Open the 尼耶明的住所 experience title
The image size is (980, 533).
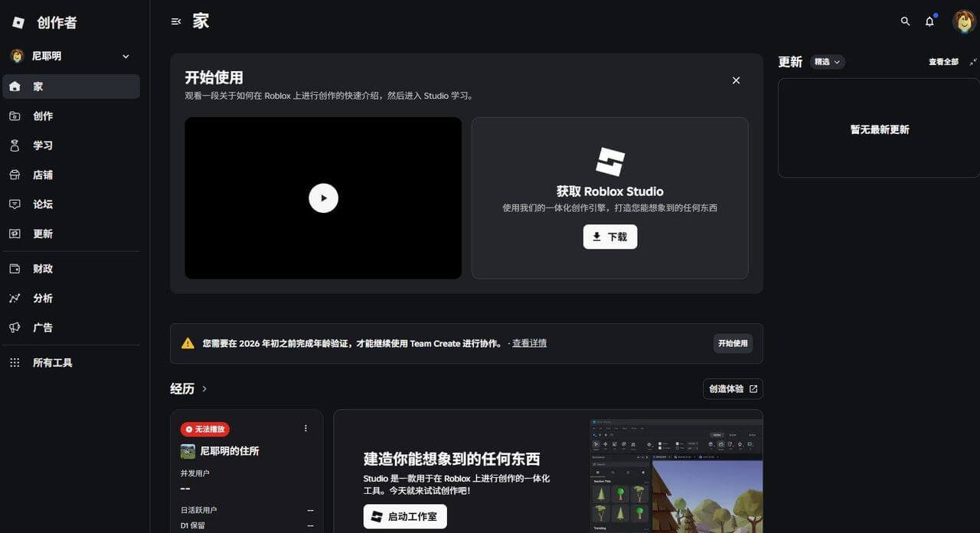230,451
